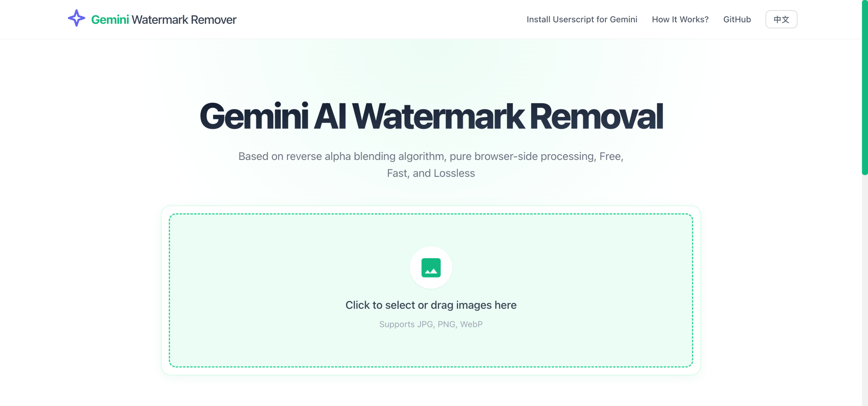Click "Watermark Remover" text in header logo

(184, 20)
